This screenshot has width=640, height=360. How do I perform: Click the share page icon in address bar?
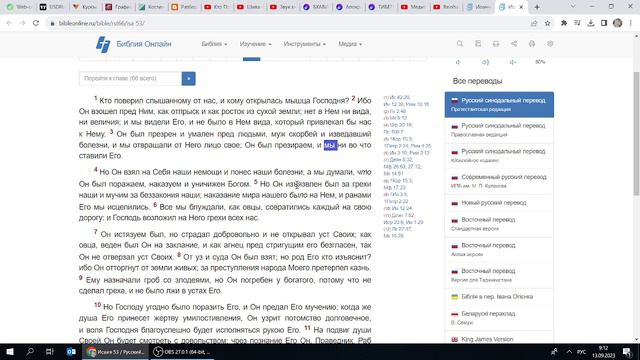[x=534, y=23]
